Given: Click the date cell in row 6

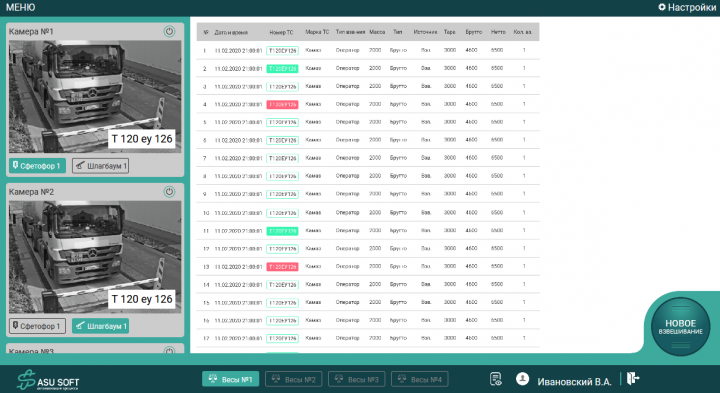Looking at the screenshot, I should pos(238,140).
